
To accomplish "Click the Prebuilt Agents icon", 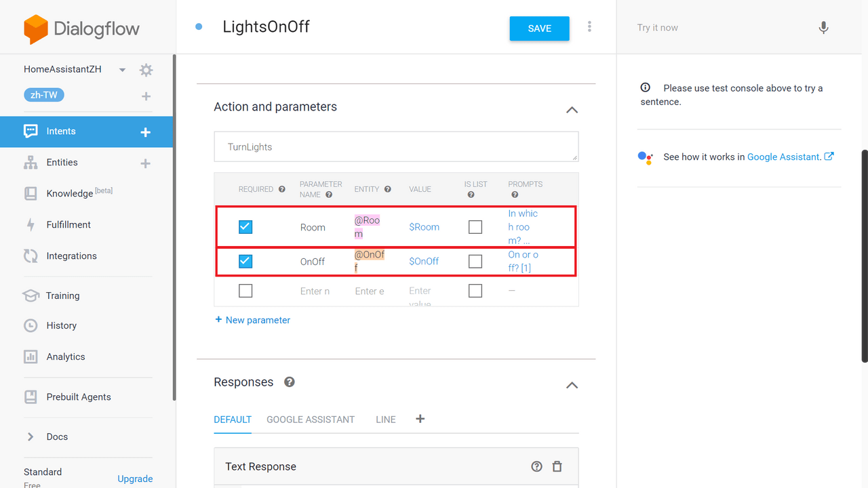I will point(31,396).
